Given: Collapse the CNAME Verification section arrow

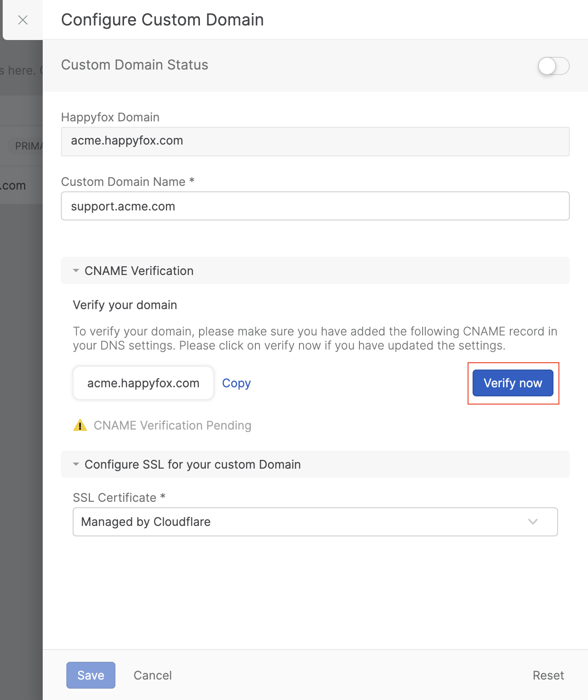Looking at the screenshot, I should point(76,270).
